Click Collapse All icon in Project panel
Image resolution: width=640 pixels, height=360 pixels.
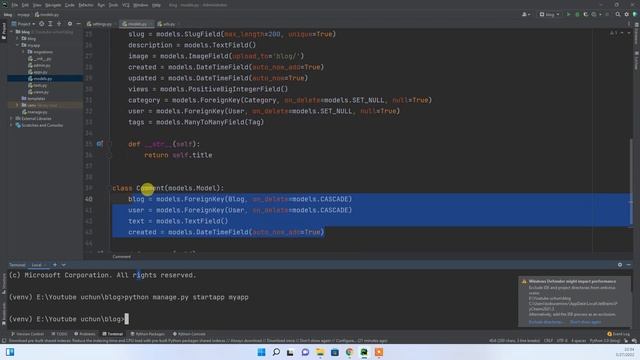tap(59, 24)
